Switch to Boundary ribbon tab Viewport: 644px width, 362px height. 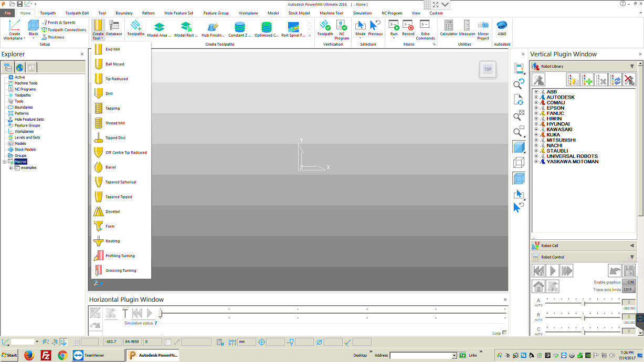(124, 13)
